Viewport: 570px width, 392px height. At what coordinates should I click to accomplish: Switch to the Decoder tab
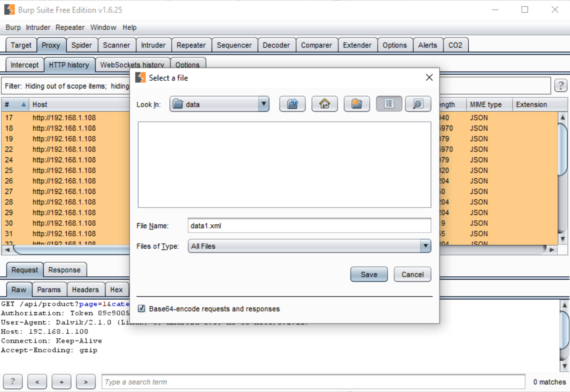pos(276,45)
